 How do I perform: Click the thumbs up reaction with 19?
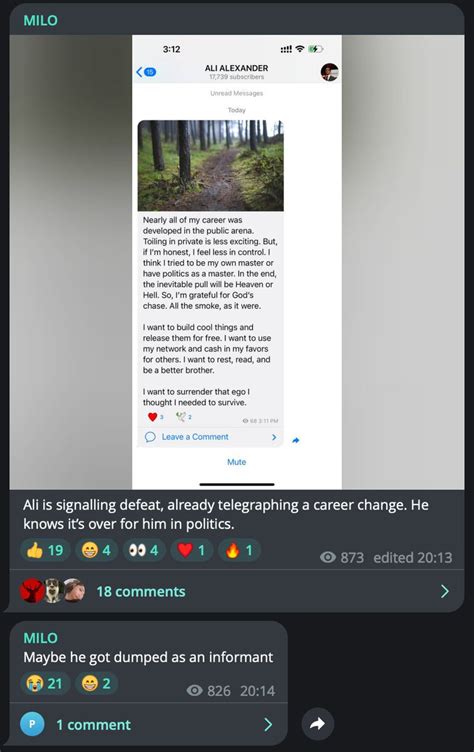[45, 550]
